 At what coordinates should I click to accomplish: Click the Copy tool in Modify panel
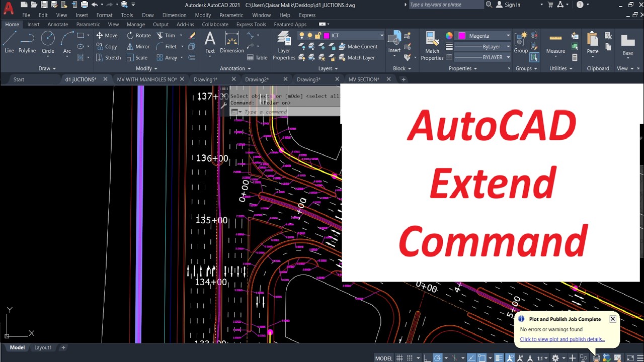[x=107, y=46]
